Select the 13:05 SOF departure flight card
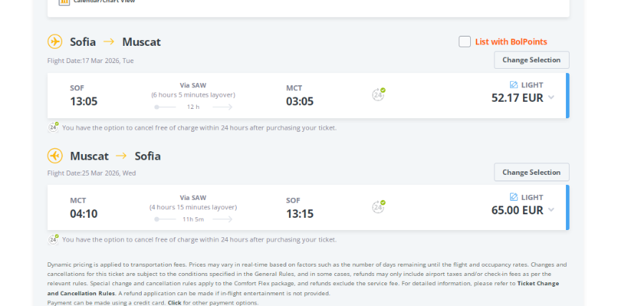Screen dimensions: 644x306 [x=308, y=95]
